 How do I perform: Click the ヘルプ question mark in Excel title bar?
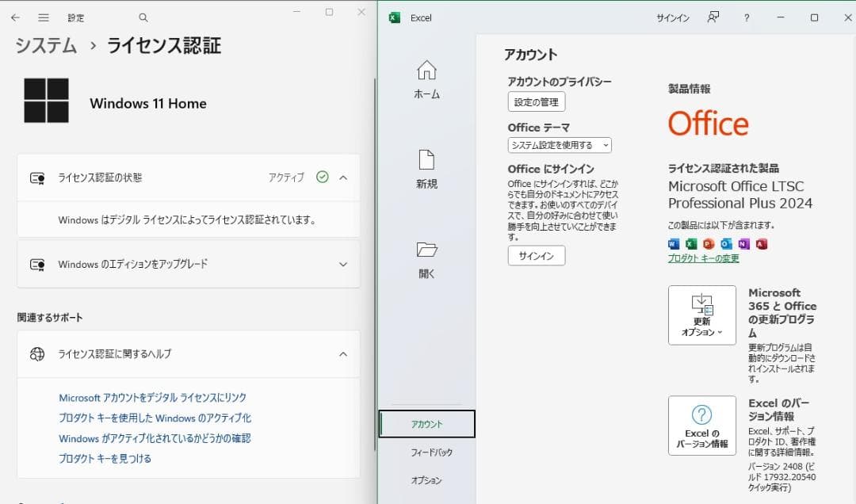746,17
